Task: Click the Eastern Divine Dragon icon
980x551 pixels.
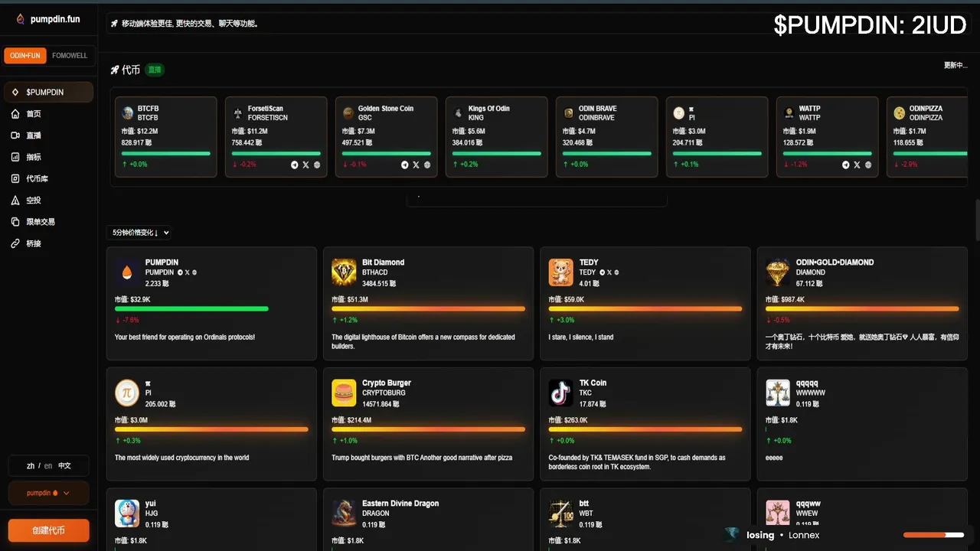Action: click(x=344, y=514)
